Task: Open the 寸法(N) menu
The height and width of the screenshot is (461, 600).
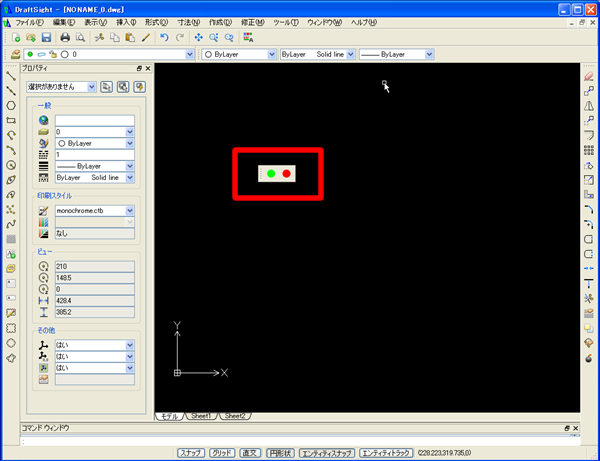Action: [x=189, y=23]
